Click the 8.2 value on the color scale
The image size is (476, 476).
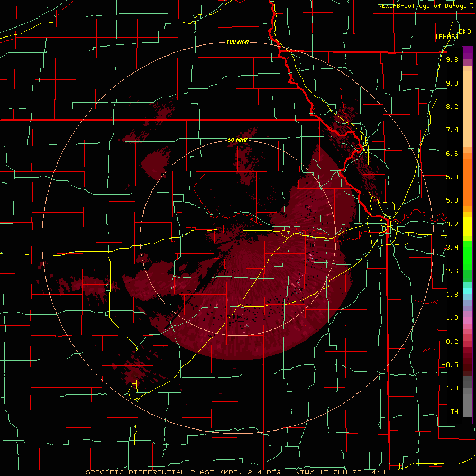(452, 106)
